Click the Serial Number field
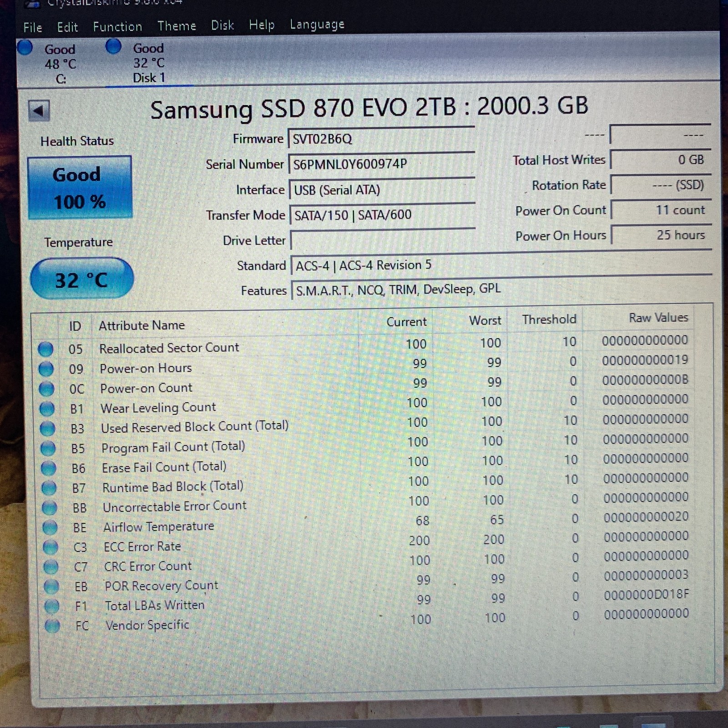 coord(381,164)
